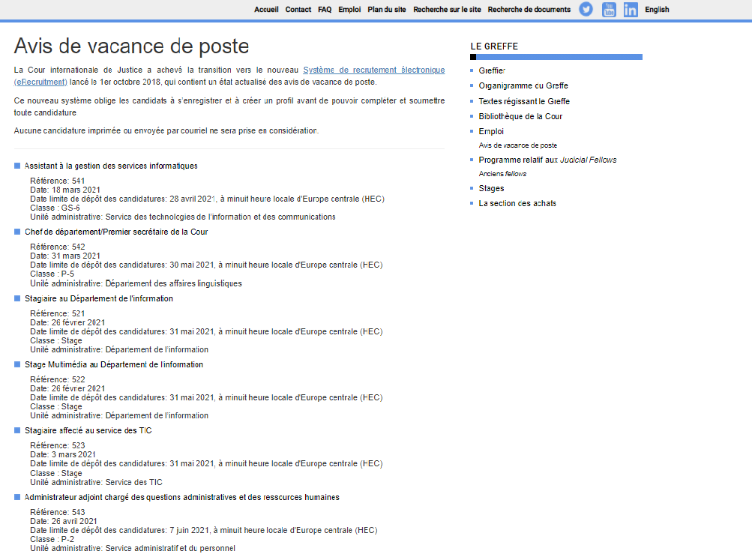Click the text Date: 26 avril 2021
This screenshot has width=752, height=560.
click(64, 521)
